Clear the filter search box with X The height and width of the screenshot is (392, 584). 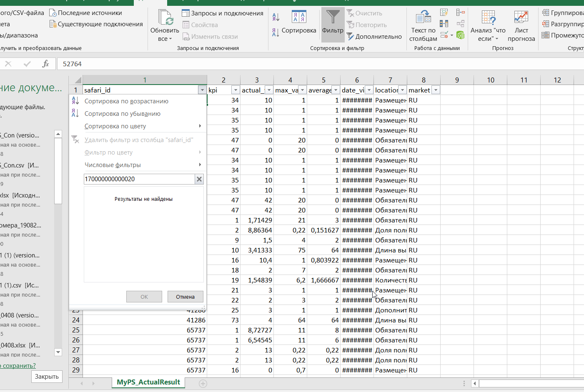point(199,179)
